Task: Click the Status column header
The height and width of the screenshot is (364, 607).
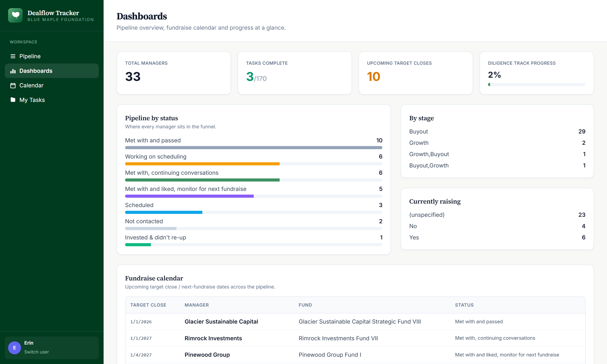Action: click(464, 305)
